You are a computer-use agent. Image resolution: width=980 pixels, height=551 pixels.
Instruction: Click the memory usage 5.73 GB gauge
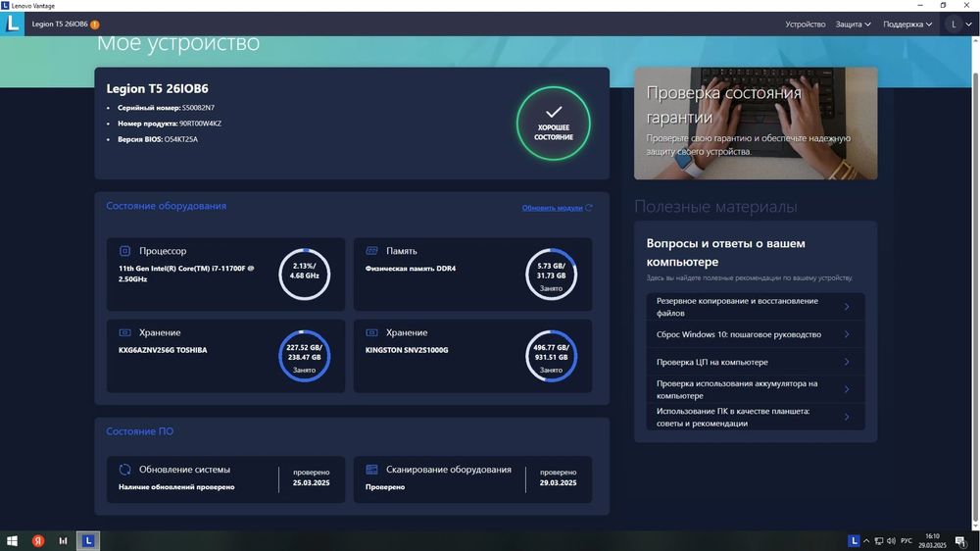(x=551, y=274)
